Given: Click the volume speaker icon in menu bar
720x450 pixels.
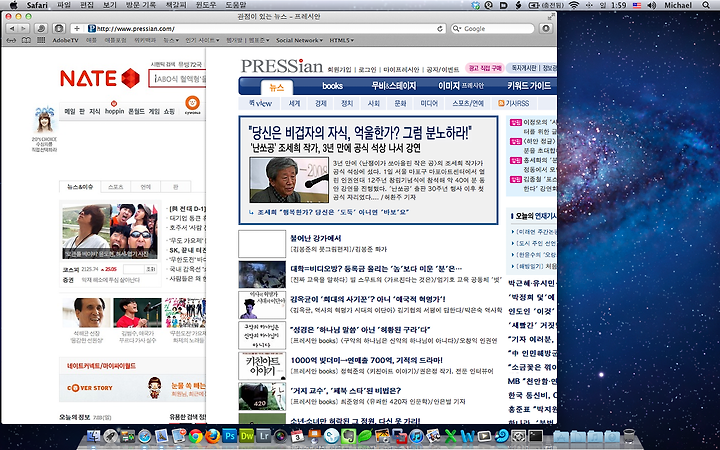Looking at the screenshot, I should click(651, 5).
